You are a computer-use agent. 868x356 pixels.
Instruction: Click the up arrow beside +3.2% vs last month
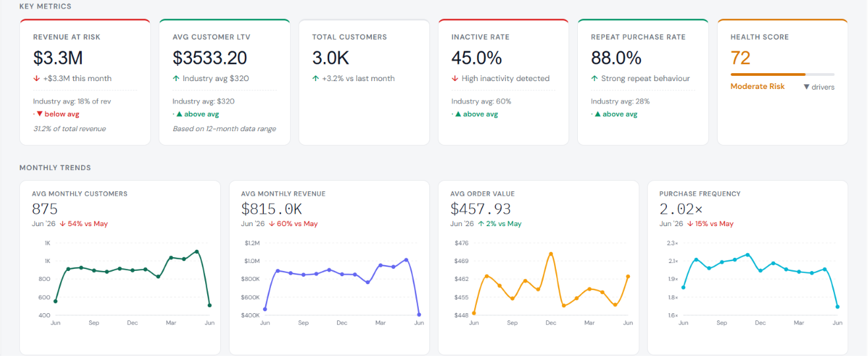click(x=315, y=78)
